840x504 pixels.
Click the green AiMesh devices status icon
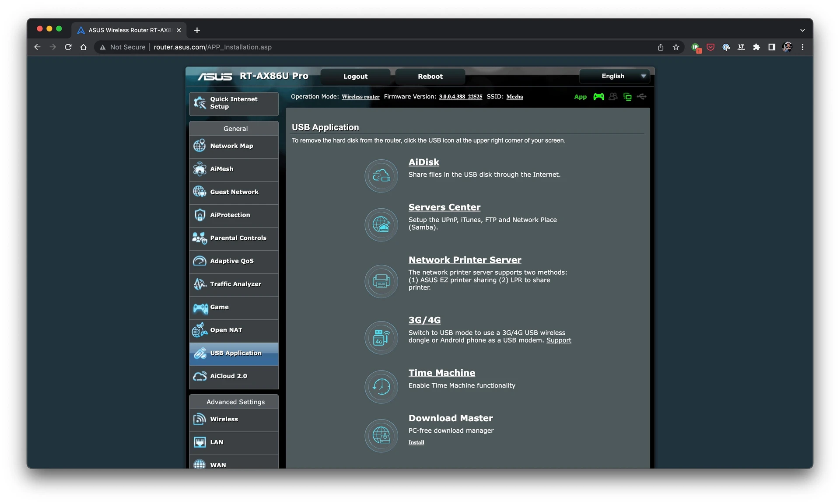(627, 97)
